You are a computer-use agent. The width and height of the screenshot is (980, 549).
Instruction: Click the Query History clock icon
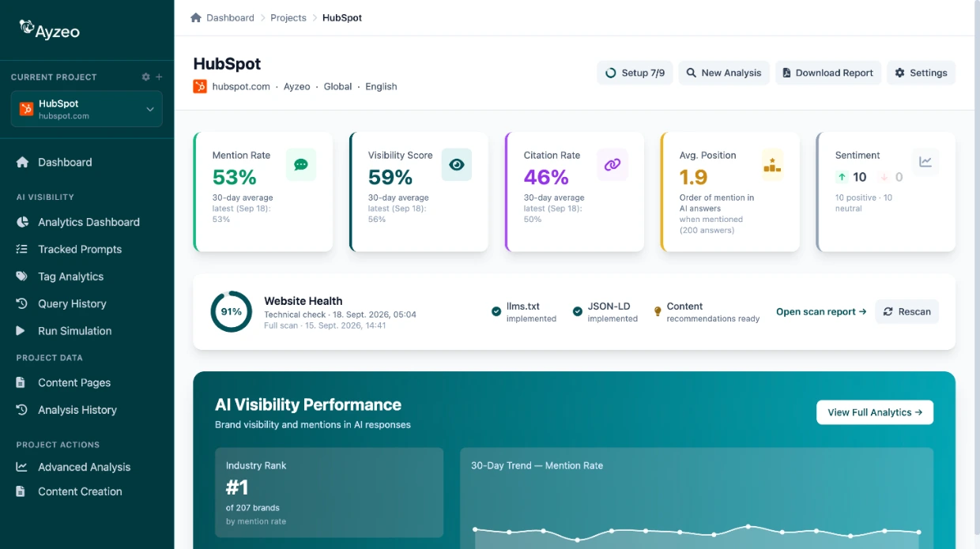coord(22,303)
